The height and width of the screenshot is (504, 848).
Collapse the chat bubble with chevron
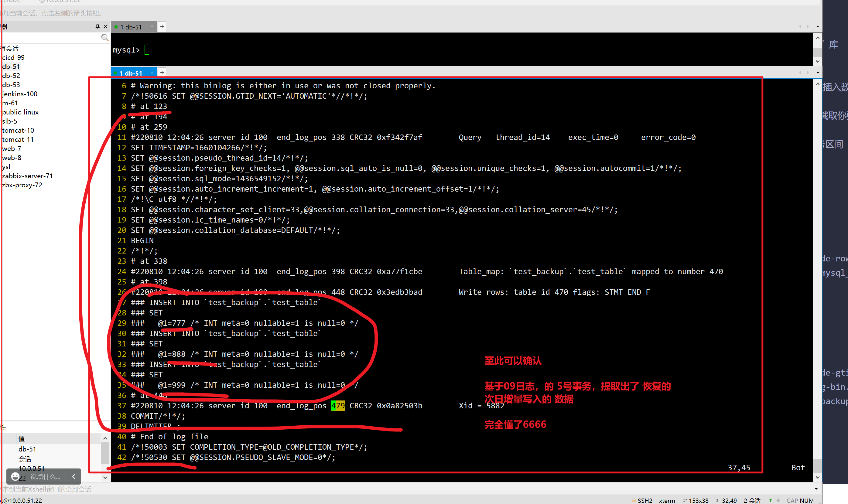[x=74, y=476]
